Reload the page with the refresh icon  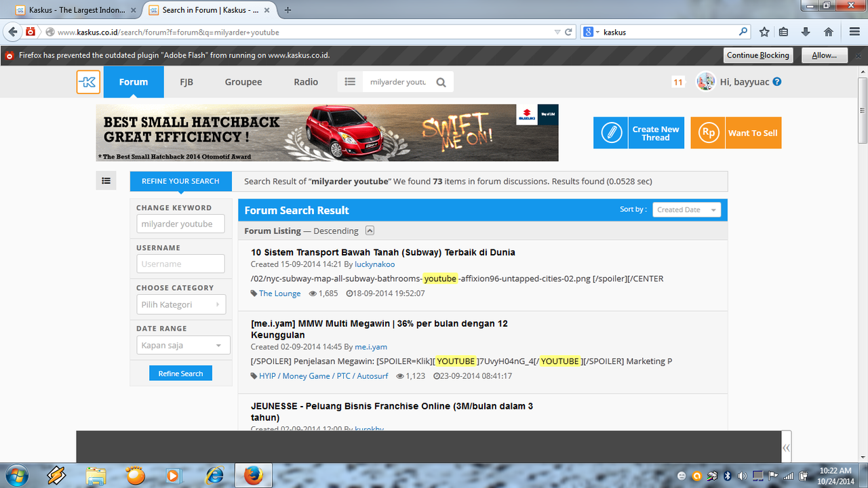(568, 32)
